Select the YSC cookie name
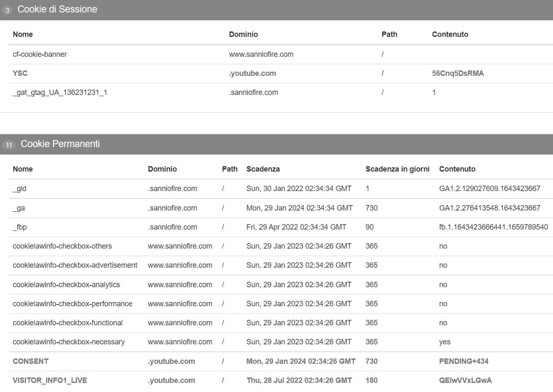The height and width of the screenshot is (392, 553). pyautogui.click(x=20, y=73)
